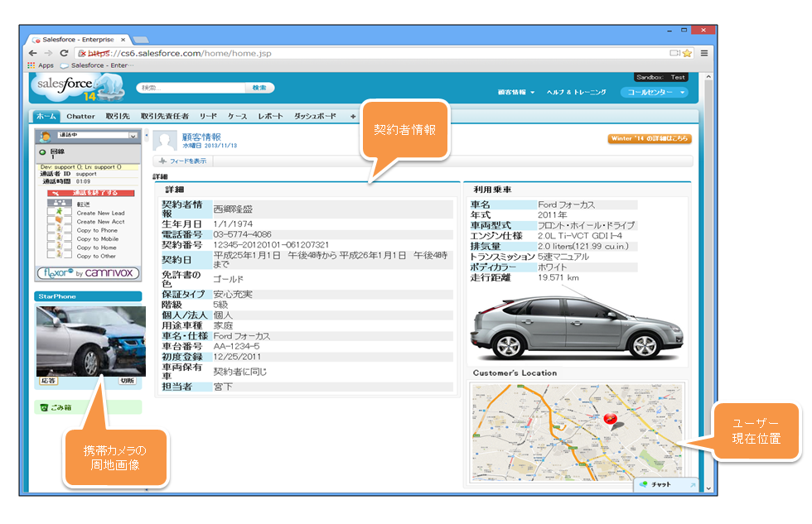Open the リード tab
Viewport: 812px width, 524px height.
tap(208, 117)
